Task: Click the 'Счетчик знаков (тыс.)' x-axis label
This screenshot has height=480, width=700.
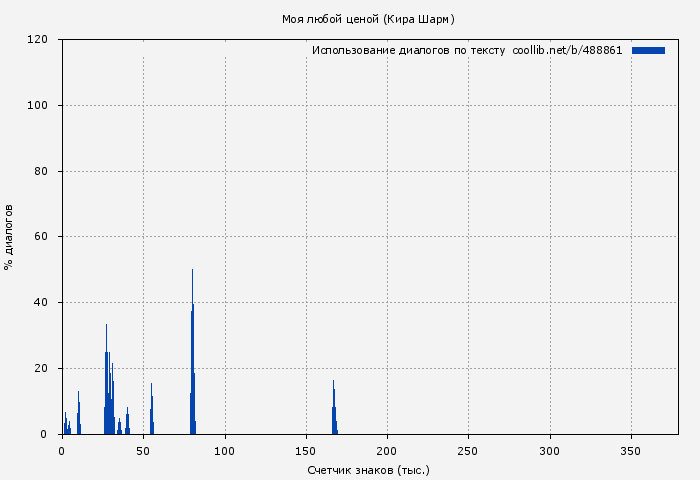Action: coord(368,469)
